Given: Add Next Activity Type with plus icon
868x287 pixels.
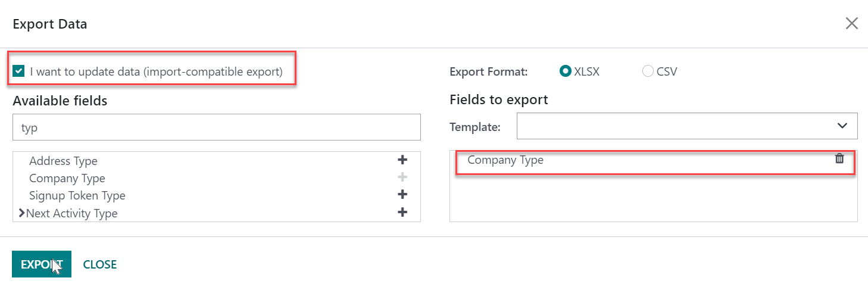Looking at the screenshot, I should coord(402,212).
